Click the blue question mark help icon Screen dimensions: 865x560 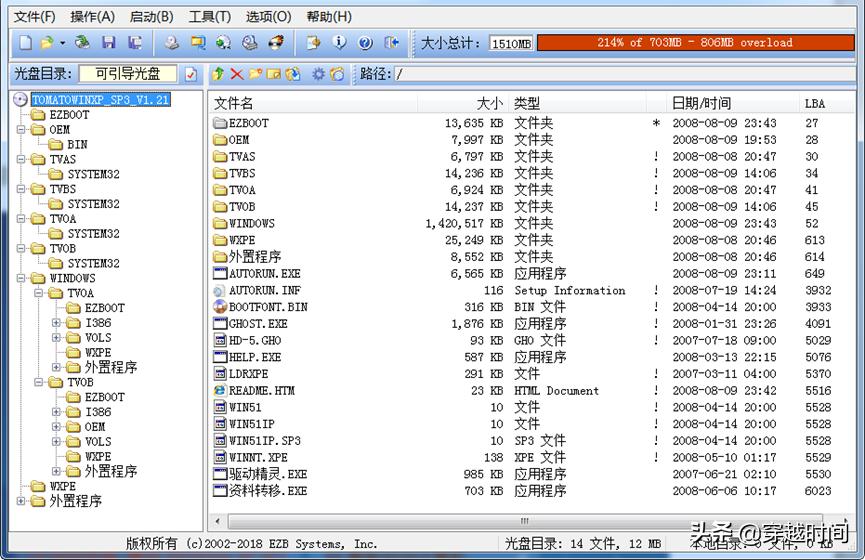coord(365,43)
